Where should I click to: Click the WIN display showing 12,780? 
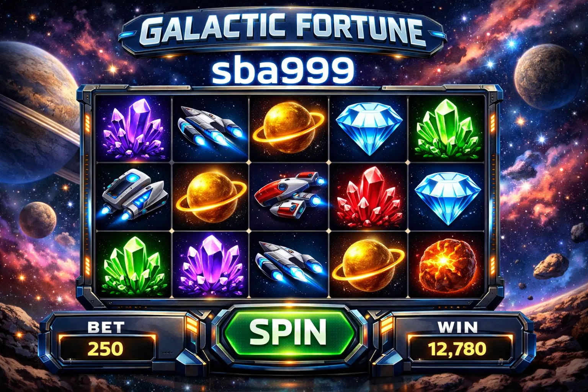tap(458, 349)
